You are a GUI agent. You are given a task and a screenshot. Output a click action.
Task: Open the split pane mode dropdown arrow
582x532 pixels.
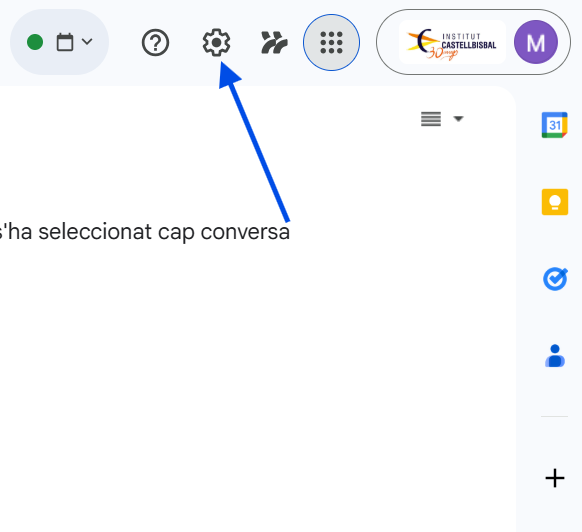tap(458, 119)
